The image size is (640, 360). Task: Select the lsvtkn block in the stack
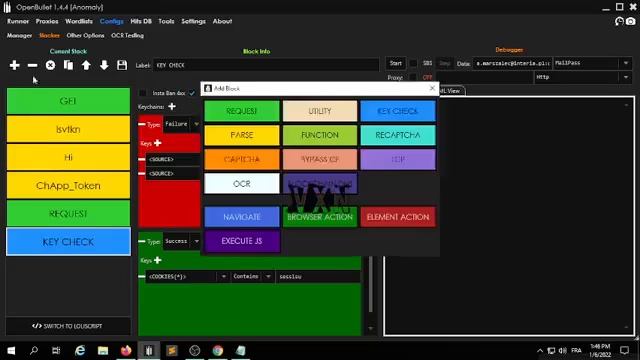pyautogui.click(x=68, y=129)
